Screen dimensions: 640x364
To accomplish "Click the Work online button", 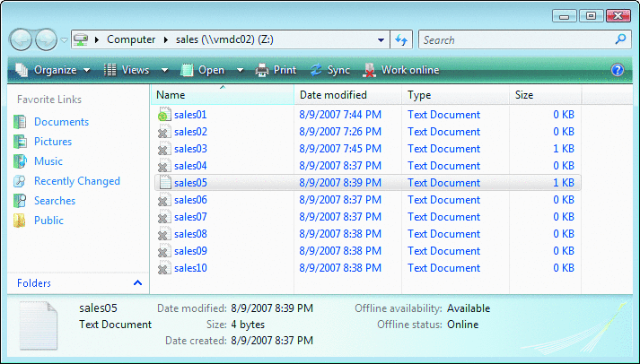I will pos(401,70).
